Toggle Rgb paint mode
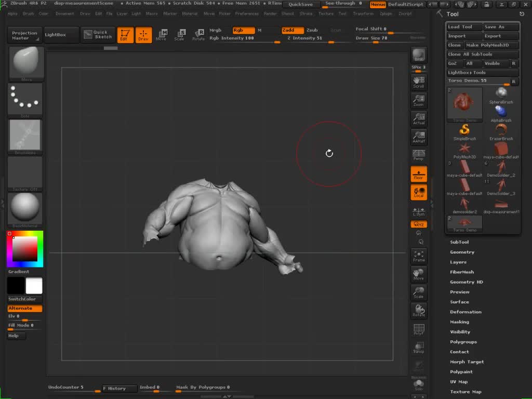Screen dimensions: 532x399 243,30
